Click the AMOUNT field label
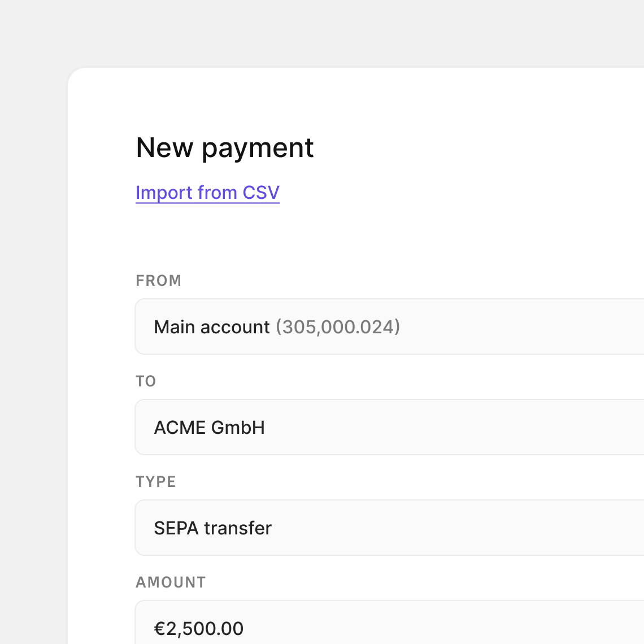644x644 pixels. coord(171,582)
